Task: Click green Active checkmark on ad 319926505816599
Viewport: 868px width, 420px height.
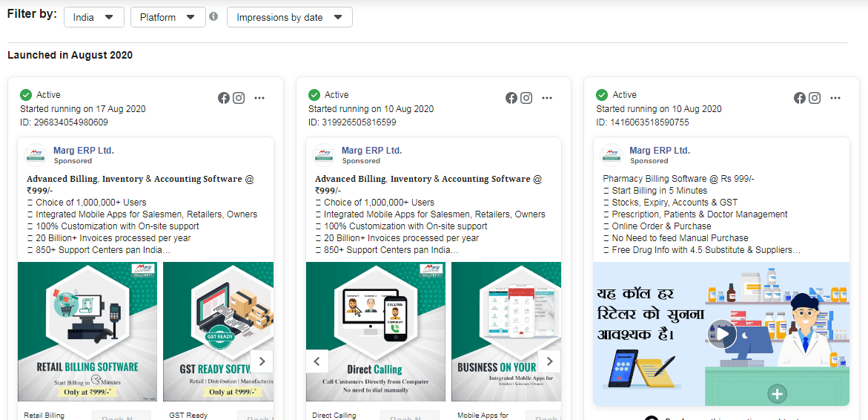Action: coord(314,95)
